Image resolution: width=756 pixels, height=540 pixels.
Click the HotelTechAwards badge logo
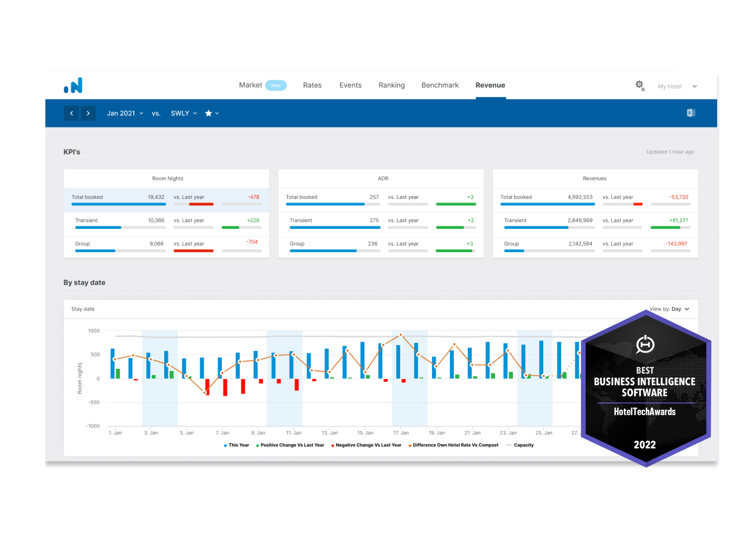pyautogui.click(x=645, y=345)
